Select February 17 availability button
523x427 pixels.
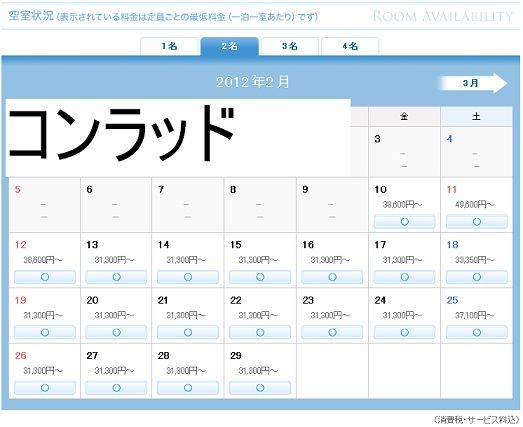point(405,277)
